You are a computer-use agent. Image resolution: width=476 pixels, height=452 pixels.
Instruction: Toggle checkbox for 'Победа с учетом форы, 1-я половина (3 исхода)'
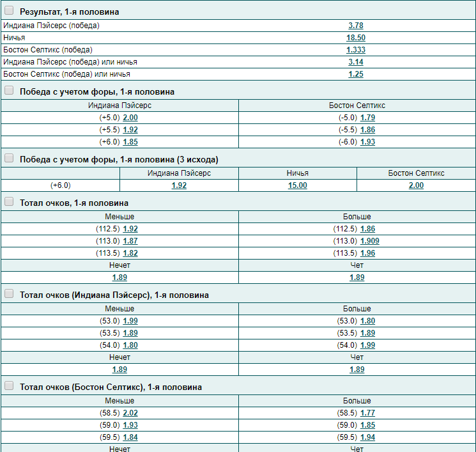pyautogui.click(x=9, y=159)
